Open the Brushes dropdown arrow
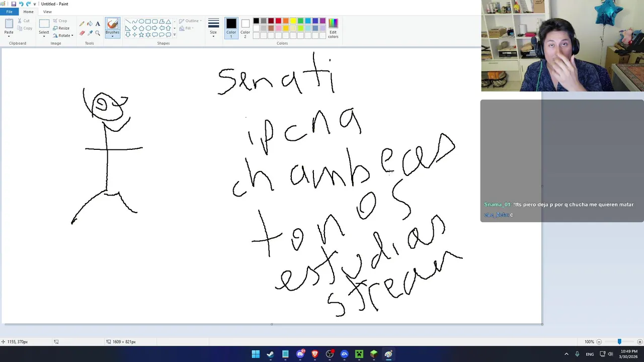Image resolution: width=644 pixels, height=362 pixels. coord(112,36)
